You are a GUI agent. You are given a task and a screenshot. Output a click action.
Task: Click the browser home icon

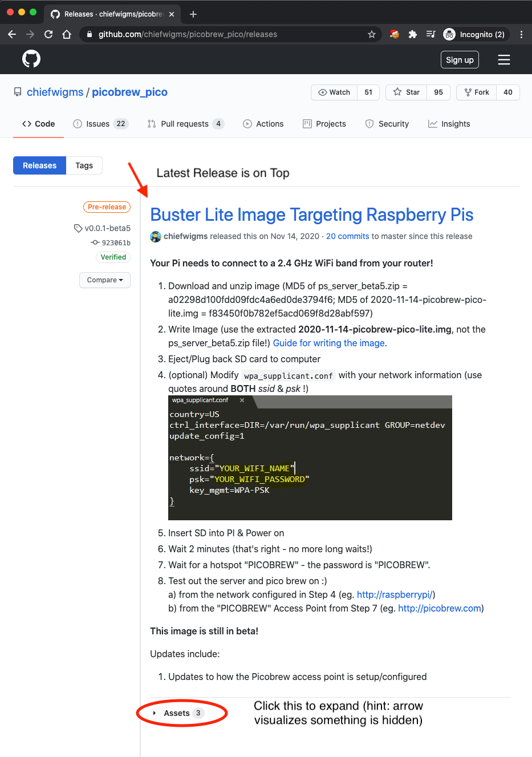pos(67,34)
